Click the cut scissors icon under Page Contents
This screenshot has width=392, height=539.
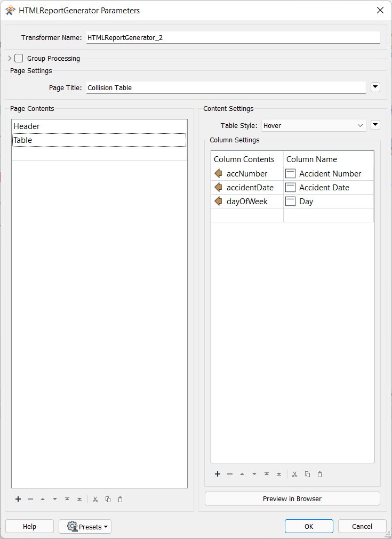(x=95, y=499)
